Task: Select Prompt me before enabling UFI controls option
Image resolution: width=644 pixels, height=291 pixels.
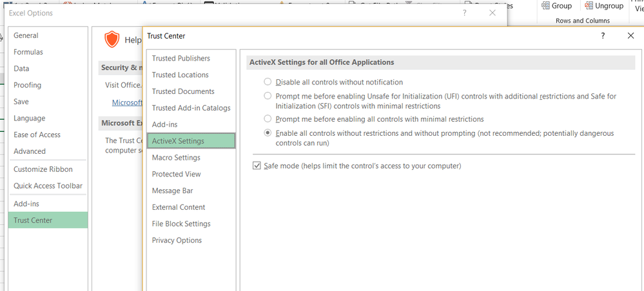Action: pyautogui.click(x=268, y=96)
